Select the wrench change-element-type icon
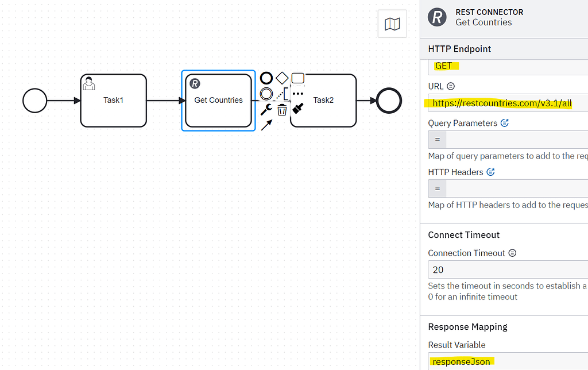The width and height of the screenshot is (588, 370). pyautogui.click(x=266, y=108)
